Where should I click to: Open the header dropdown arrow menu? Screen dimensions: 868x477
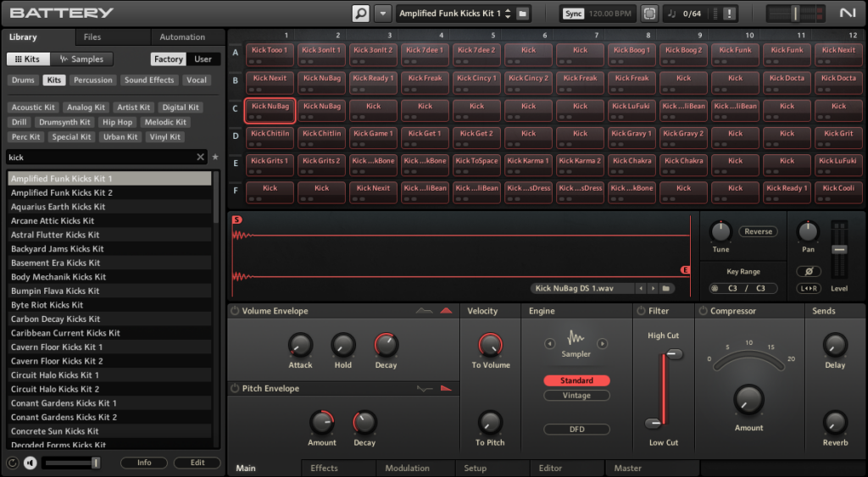[x=384, y=14]
